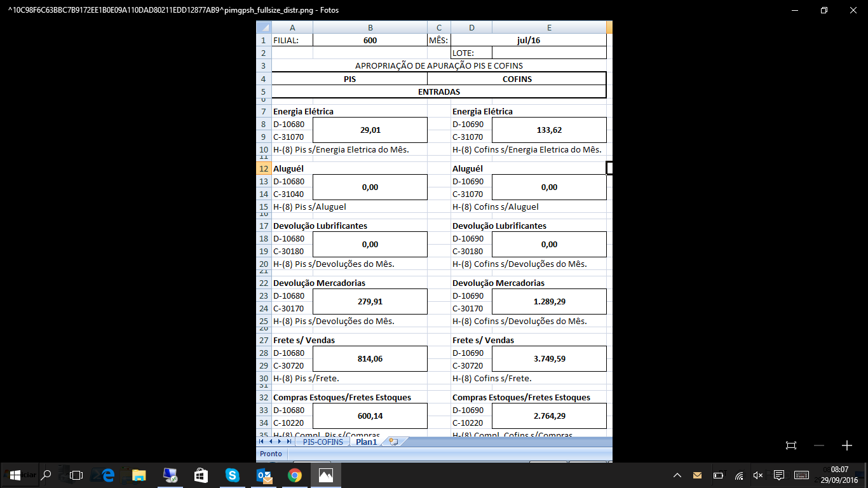Viewport: 868px width, 488px height.
Task: Click the value "29,01"
Action: point(370,130)
